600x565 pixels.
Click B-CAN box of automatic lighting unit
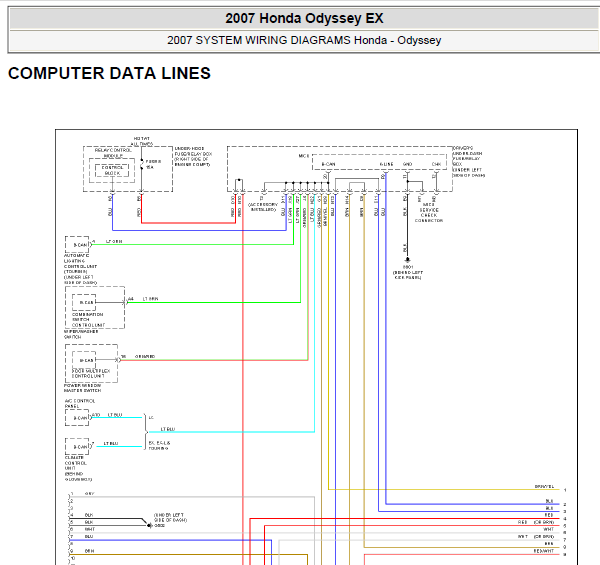point(77,245)
